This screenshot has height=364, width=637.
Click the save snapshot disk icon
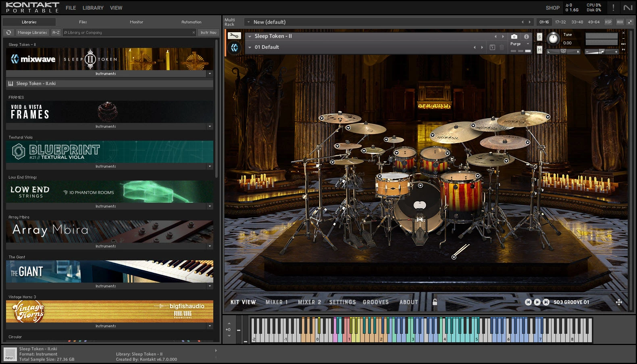492,47
